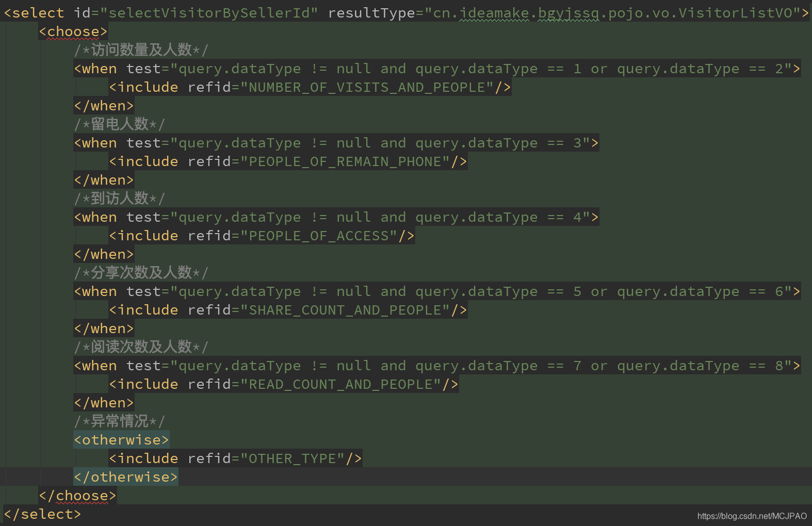The height and width of the screenshot is (526, 812).
Task: Click the when test with dataType == 7 or 8
Action: [x=437, y=366]
